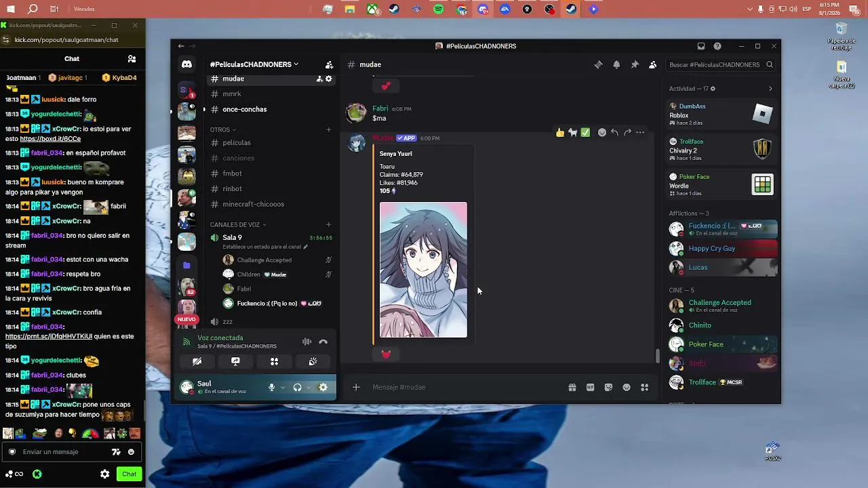Open mudae channel settings gear
868x488 pixels.
pos(329,79)
